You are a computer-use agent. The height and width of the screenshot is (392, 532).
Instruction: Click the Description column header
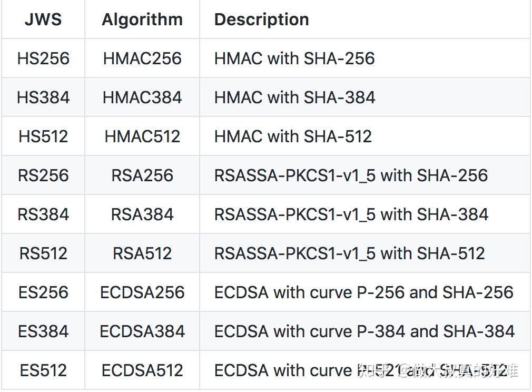[261, 20]
